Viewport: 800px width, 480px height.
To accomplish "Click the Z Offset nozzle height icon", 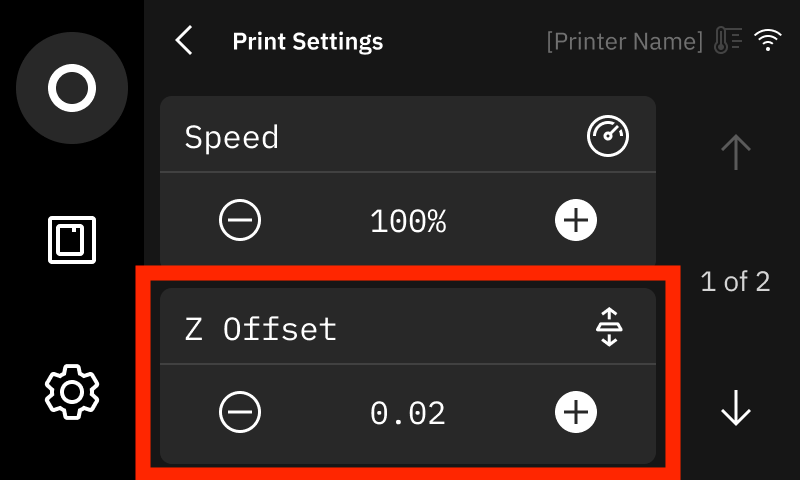I will (x=608, y=328).
